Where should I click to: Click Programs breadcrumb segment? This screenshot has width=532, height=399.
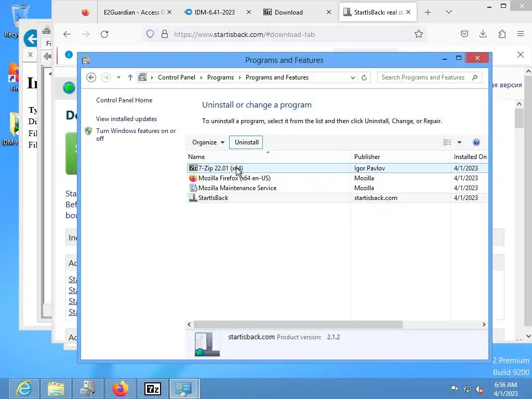coord(220,77)
